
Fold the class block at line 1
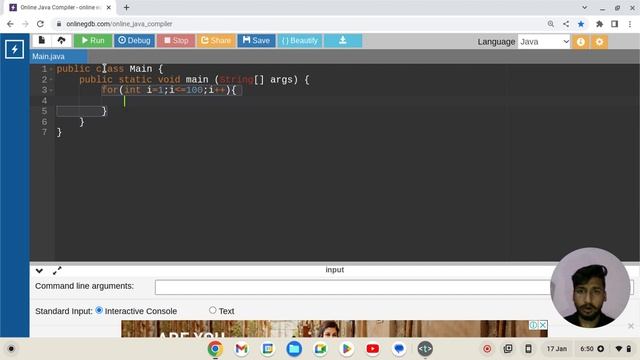tap(51, 69)
